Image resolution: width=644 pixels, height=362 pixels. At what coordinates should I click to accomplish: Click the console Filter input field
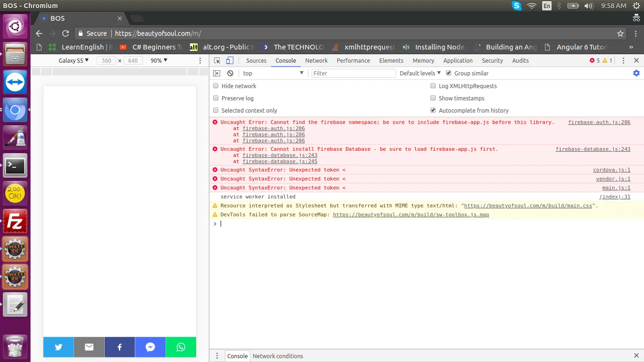pos(354,73)
